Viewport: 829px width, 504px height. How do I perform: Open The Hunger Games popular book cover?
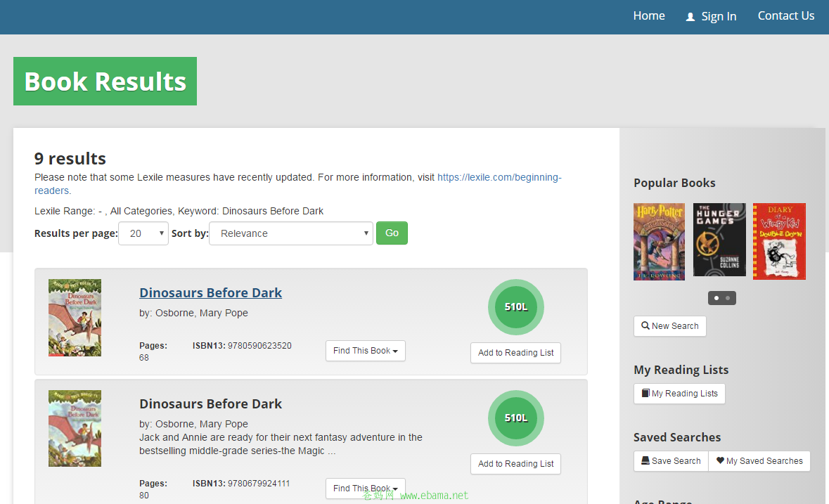(719, 240)
